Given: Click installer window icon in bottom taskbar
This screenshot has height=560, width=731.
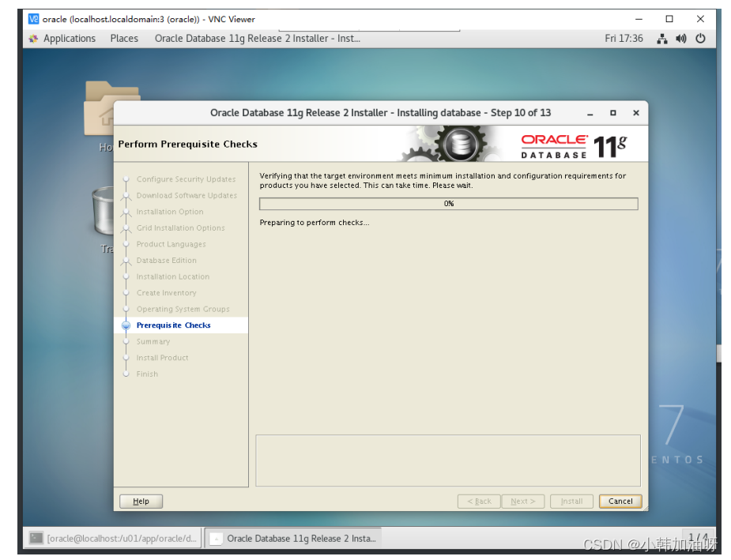Looking at the screenshot, I should 216,539.
